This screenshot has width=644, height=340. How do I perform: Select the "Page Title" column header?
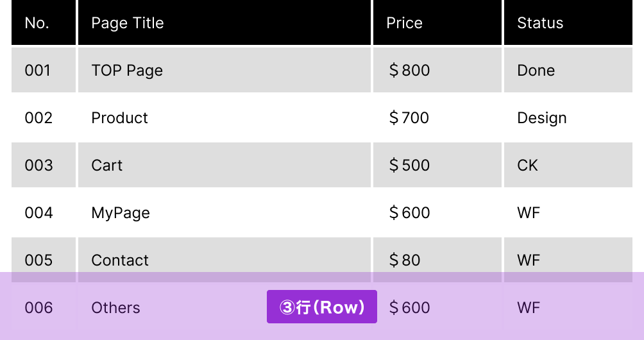pos(127,23)
